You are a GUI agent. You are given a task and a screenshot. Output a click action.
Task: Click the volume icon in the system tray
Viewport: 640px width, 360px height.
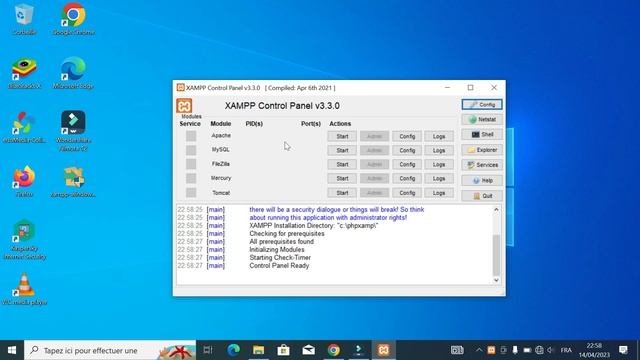click(551, 350)
